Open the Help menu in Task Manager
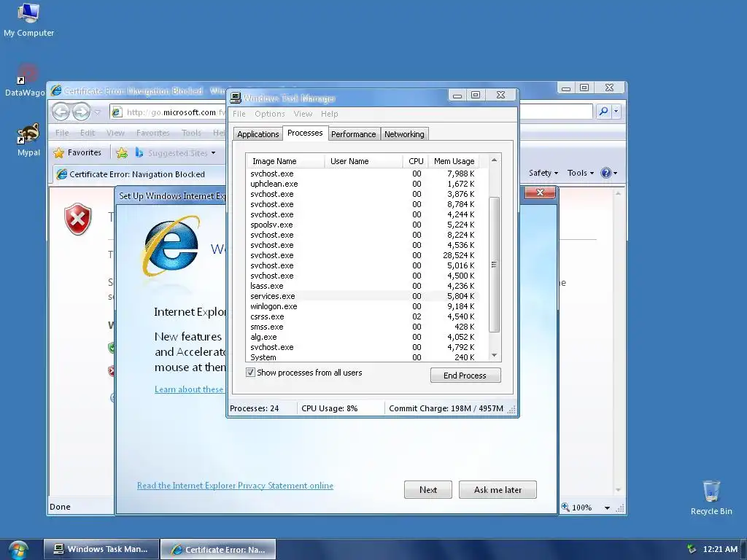Viewport: 747px width, 560px height. click(x=329, y=114)
